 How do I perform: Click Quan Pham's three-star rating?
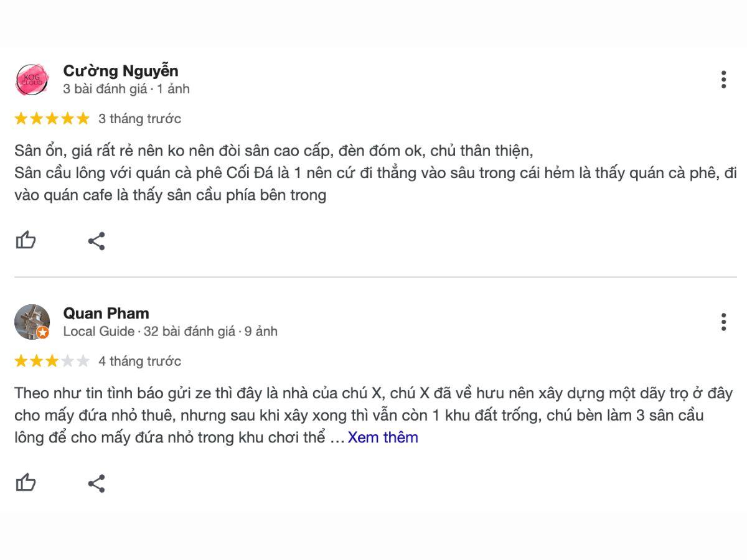tap(52, 361)
